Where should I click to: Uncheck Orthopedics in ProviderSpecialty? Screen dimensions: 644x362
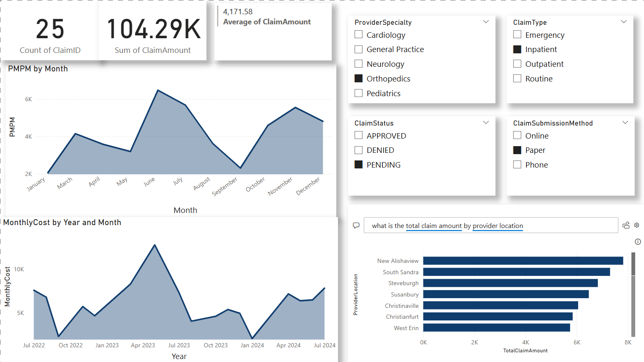pos(359,78)
